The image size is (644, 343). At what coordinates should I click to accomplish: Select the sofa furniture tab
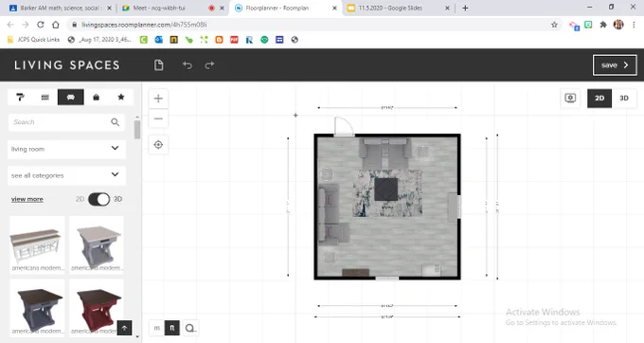(x=71, y=97)
